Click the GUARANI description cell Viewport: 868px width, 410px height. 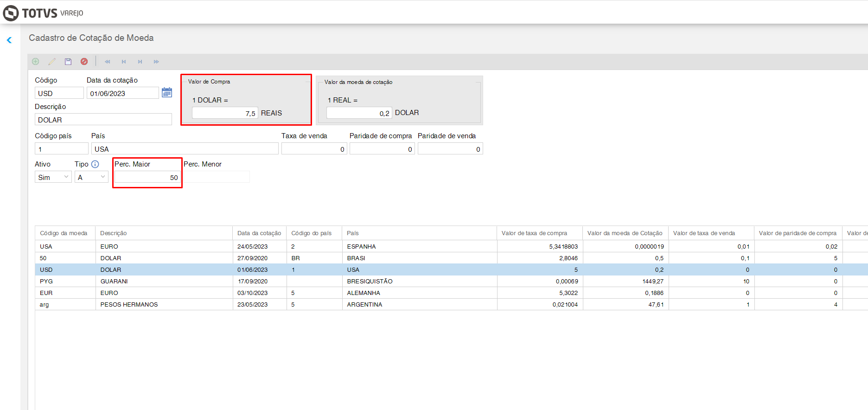(164, 281)
